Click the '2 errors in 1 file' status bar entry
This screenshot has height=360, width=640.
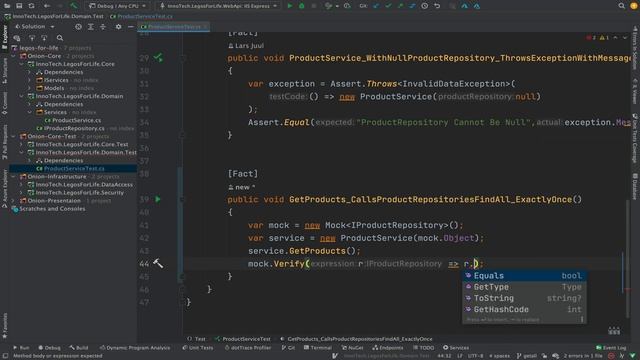tap(583, 356)
